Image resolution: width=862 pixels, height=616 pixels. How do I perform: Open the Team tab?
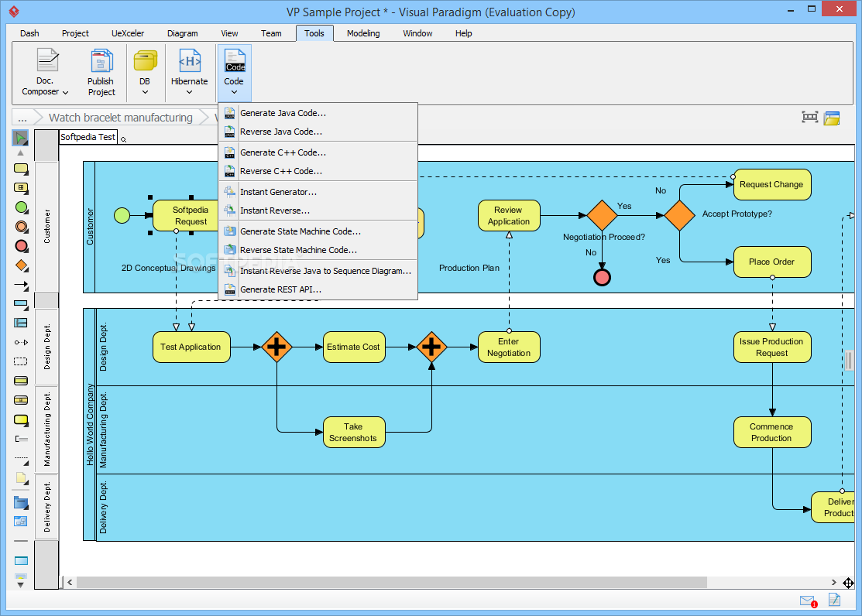271,33
